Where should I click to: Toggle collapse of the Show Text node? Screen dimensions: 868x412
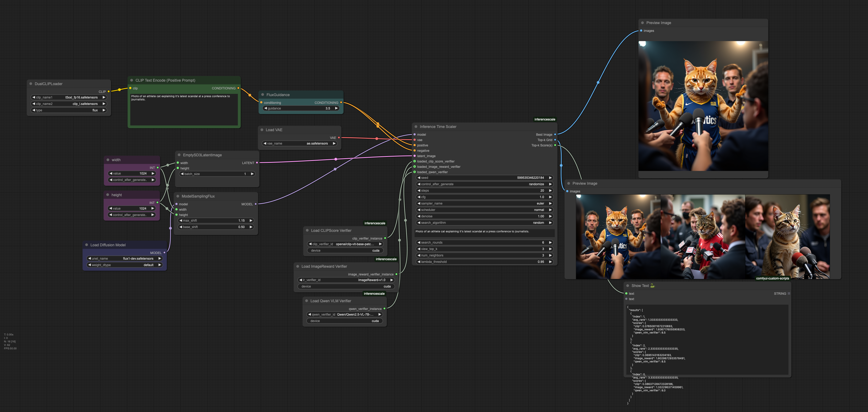point(628,286)
